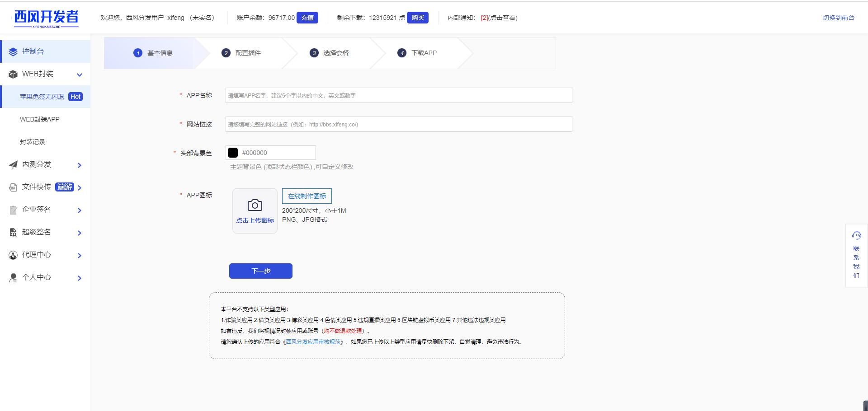Focus the APP名称 input field
The height and width of the screenshot is (411, 868).
click(398, 95)
